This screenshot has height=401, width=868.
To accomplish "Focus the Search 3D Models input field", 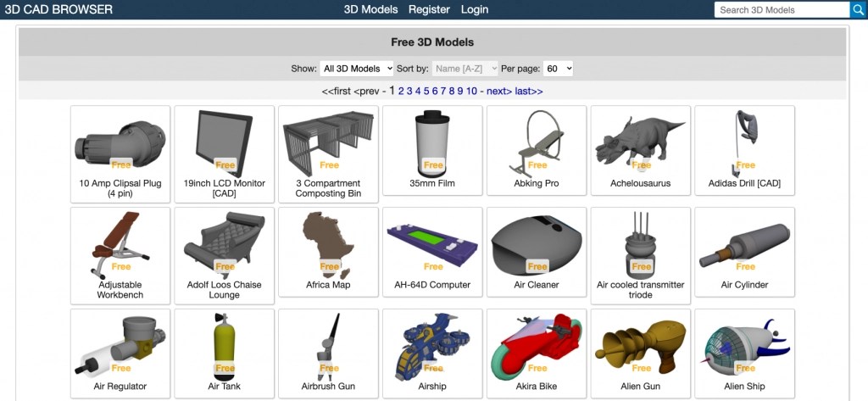I will [782, 9].
